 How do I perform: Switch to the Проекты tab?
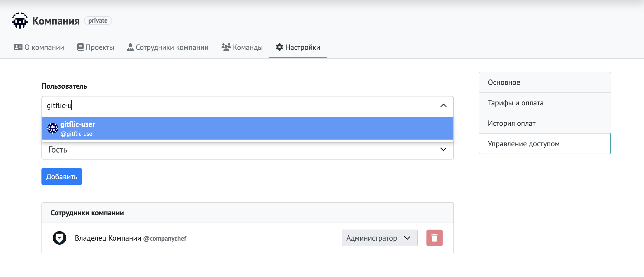coord(96,47)
